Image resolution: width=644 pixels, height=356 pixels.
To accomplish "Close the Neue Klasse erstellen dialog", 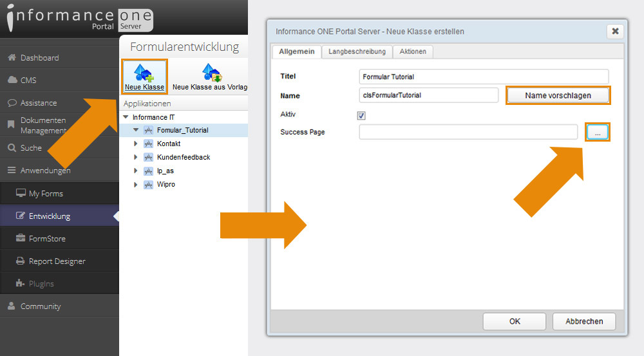I will tap(615, 31).
